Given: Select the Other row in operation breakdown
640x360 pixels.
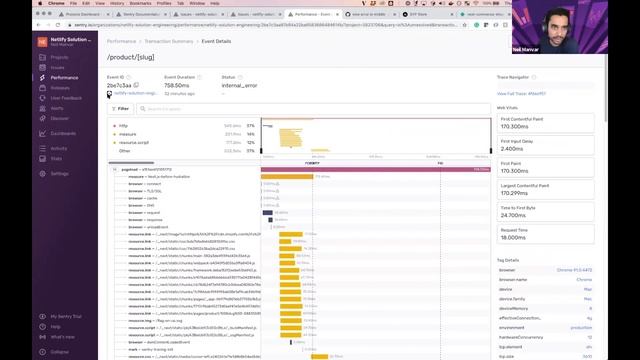Looking at the screenshot, I should point(184,151).
